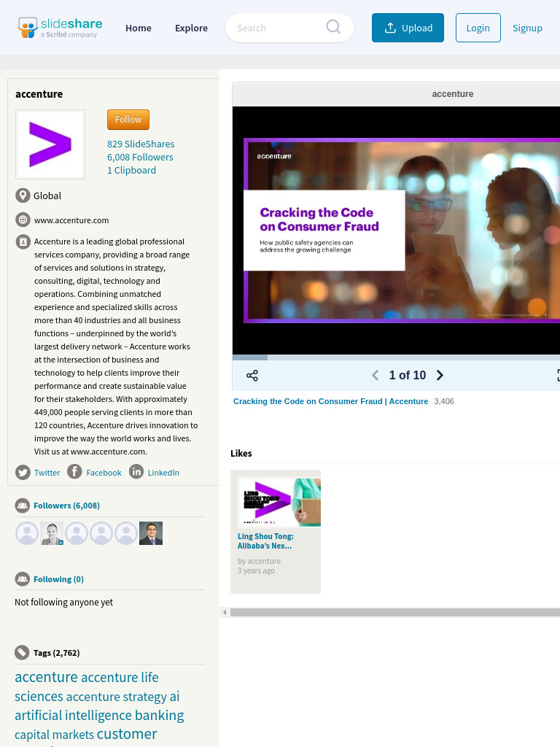Click the Upload button
Screen dimensions: 560x747
click(x=408, y=28)
